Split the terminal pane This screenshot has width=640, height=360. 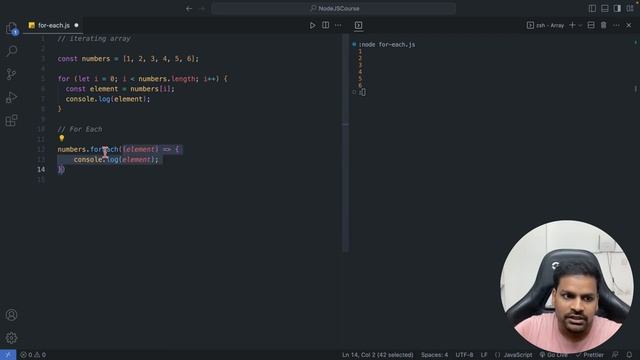(591, 25)
